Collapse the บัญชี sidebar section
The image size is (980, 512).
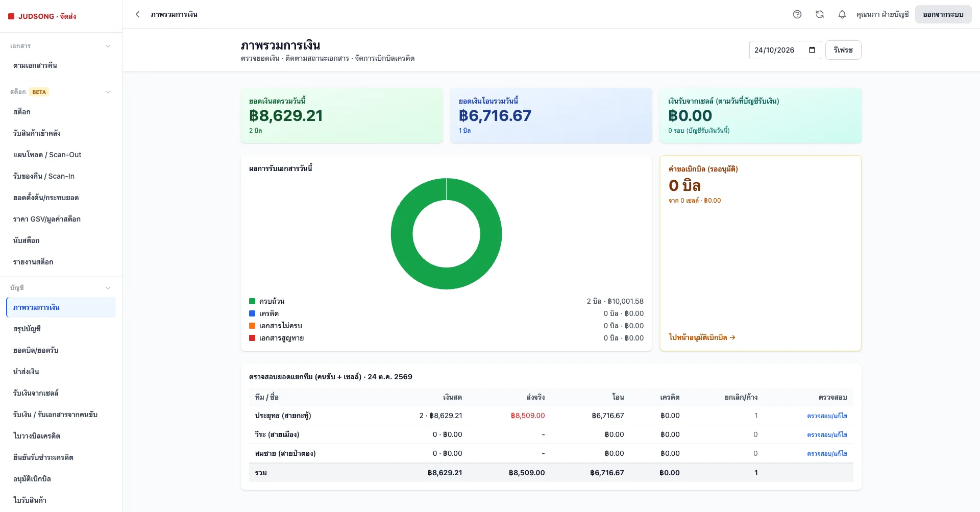(108, 288)
